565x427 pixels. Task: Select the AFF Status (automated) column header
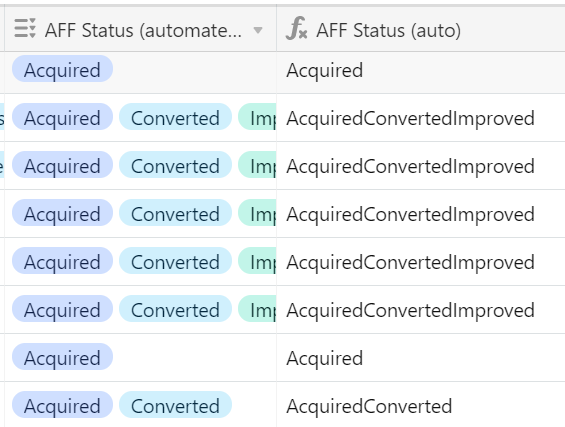[x=141, y=29]
